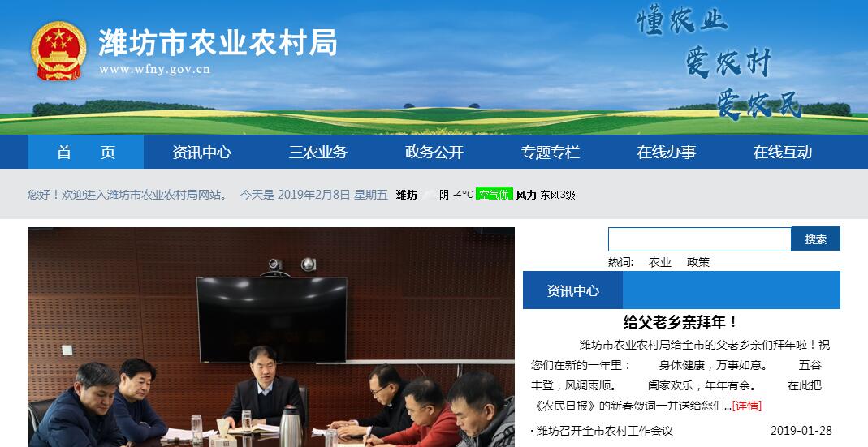Select the hot keyword 政策

[697, 262]
